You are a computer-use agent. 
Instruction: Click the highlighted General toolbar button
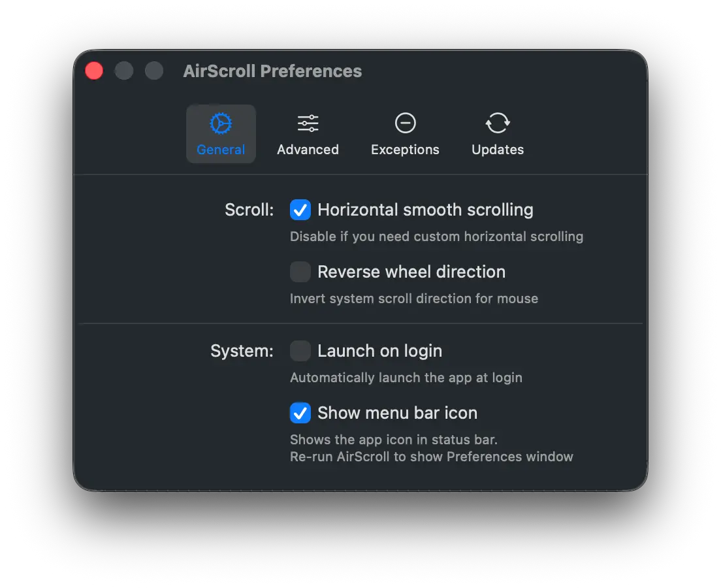point(221,134)
